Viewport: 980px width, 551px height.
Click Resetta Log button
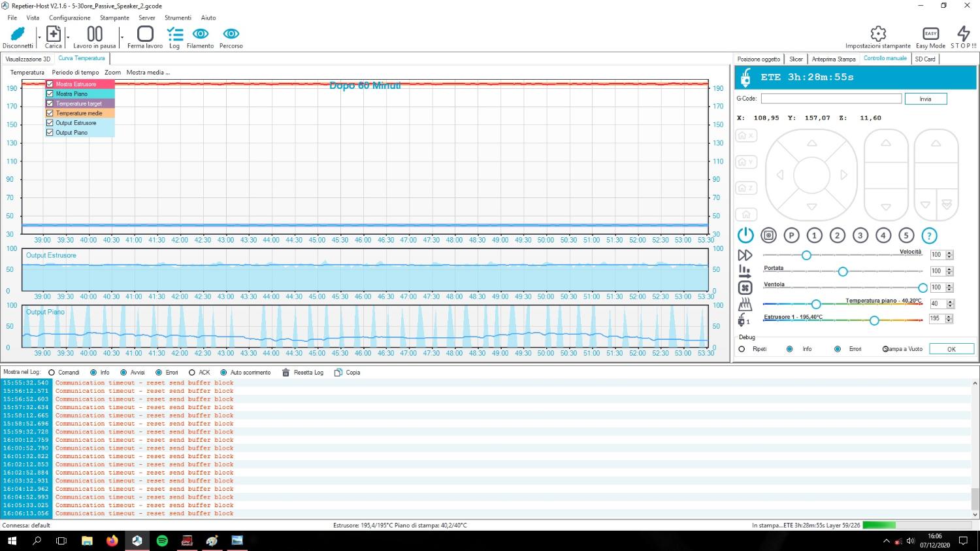click(x=302, y=373)
